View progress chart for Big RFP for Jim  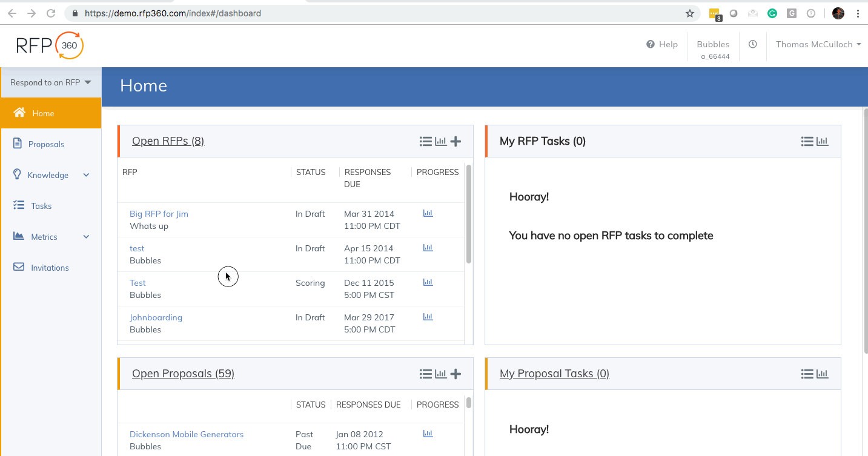[x=428, y=213]
